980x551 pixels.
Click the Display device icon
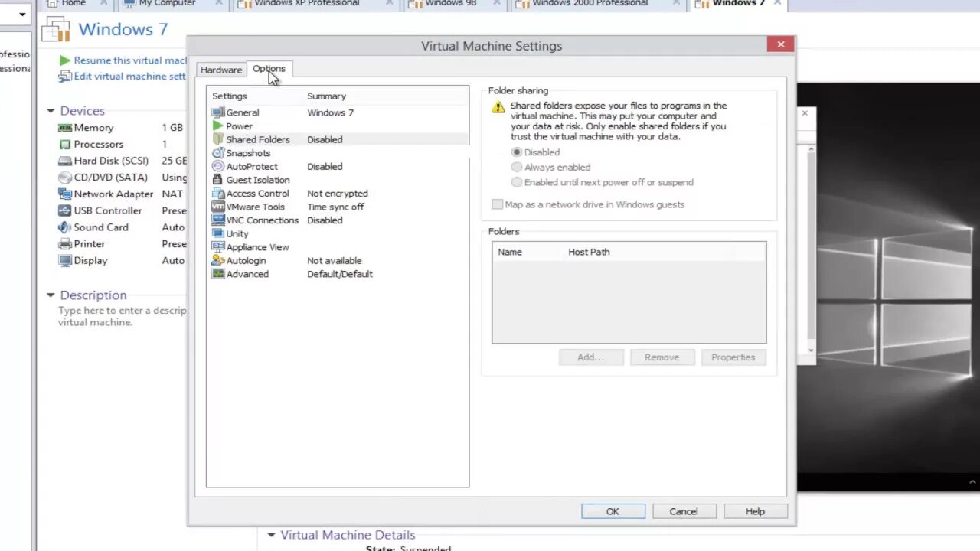point(65,261)
